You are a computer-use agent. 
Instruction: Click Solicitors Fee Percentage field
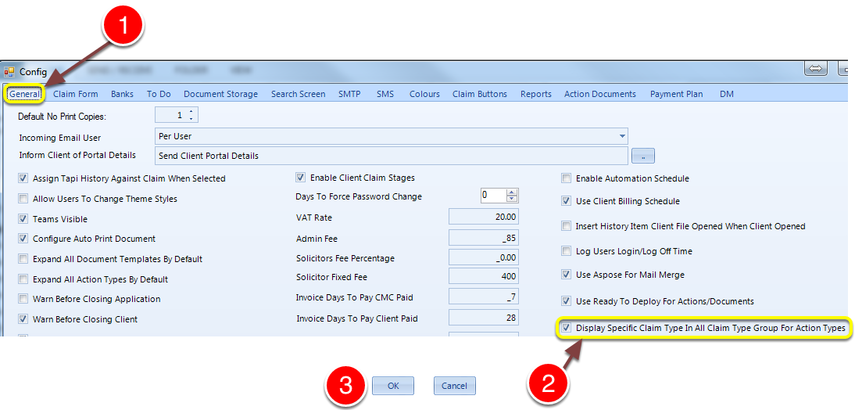(x=483, y=257)
